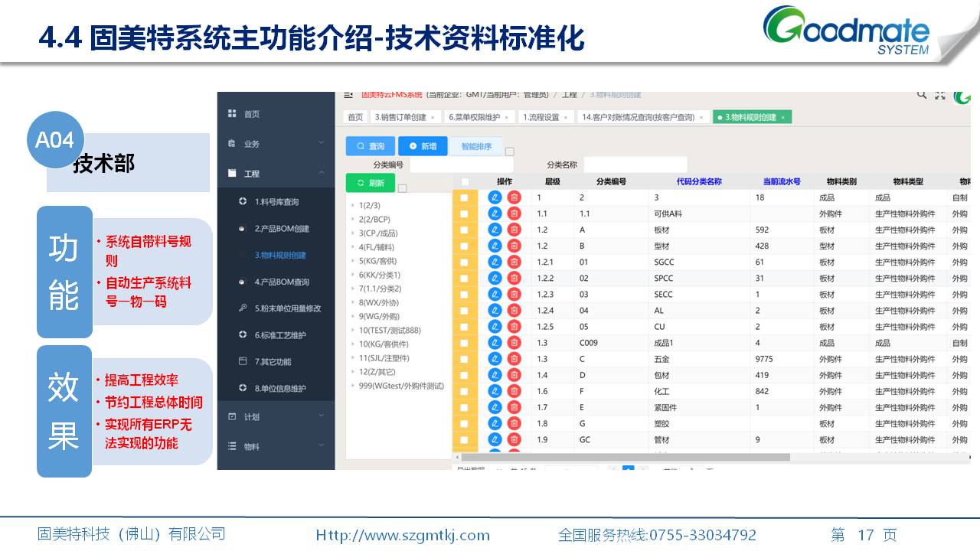
Task: Expand the 3(CP./成品) tree node
Action: click(x=352, y=233)
